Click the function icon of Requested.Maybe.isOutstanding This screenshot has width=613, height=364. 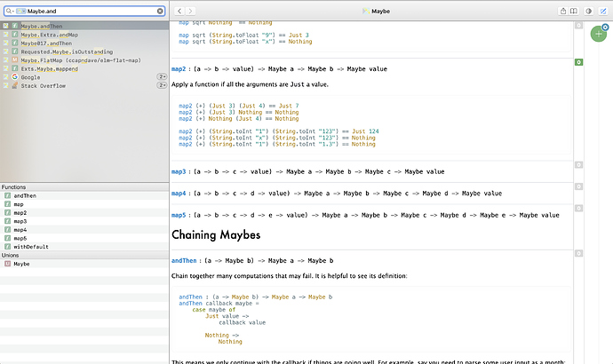pos(15,51)
